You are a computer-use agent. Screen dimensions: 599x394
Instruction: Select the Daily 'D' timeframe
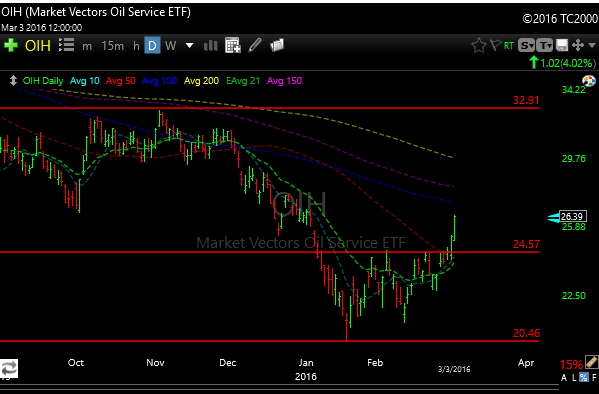pos(152,45)
